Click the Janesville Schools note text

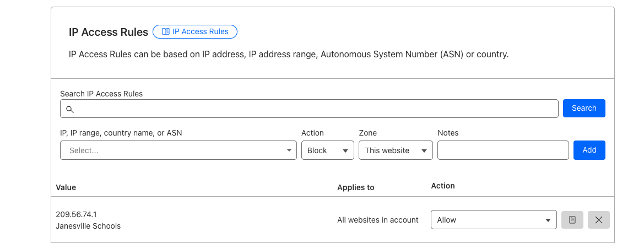pos(88,226)
